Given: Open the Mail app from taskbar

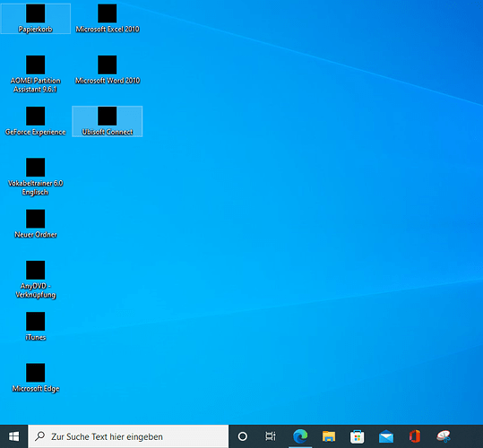Looking at the screenshot, I should click(x=386, y=436).
